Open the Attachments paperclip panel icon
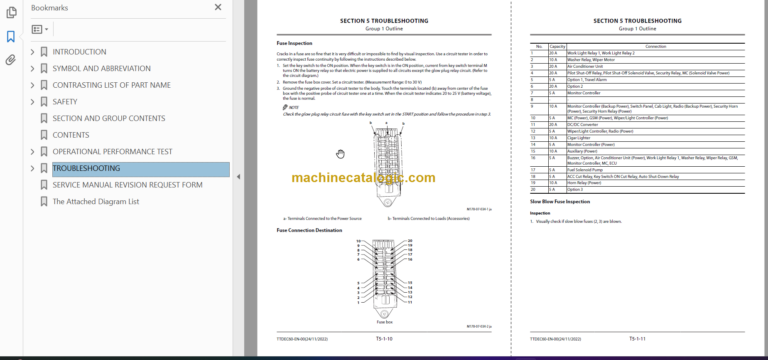The width and height of the screenshot is (768, 360). pos(11,60)
